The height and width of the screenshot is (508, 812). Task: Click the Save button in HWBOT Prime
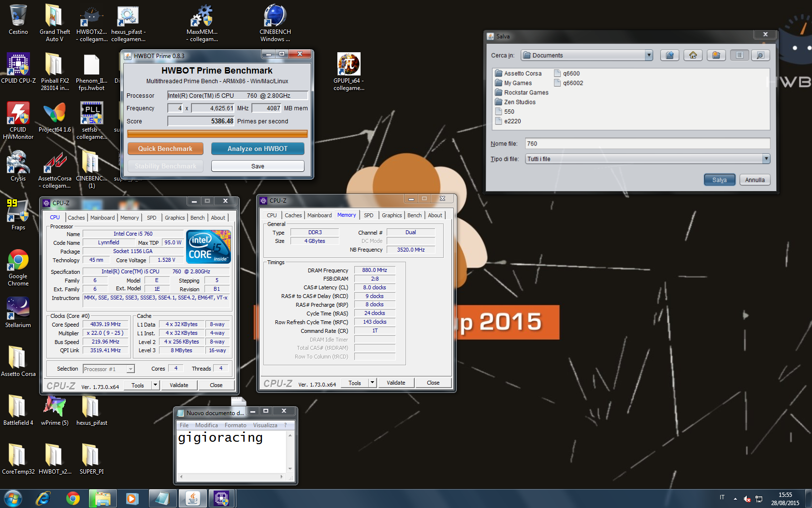tap(258, 166)
